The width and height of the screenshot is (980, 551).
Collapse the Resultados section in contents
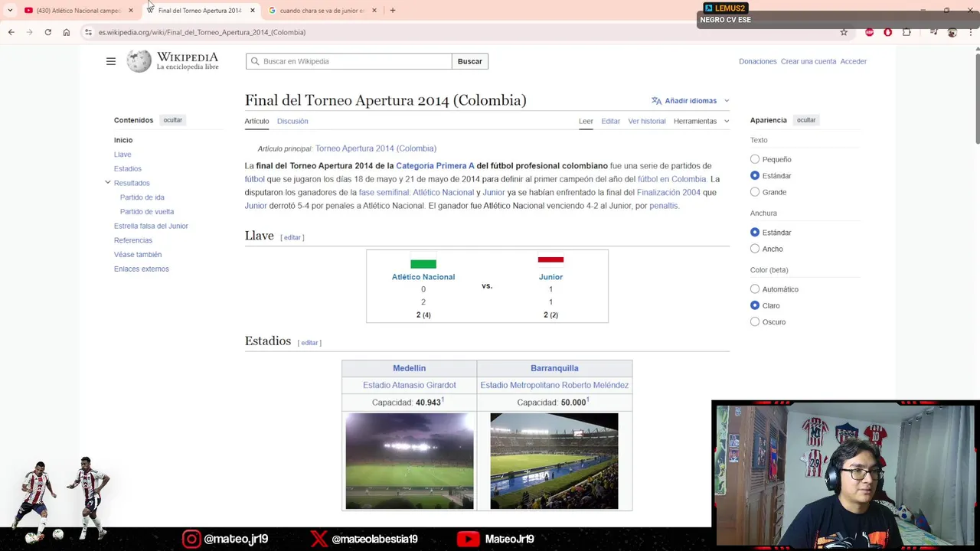(108, 182)
